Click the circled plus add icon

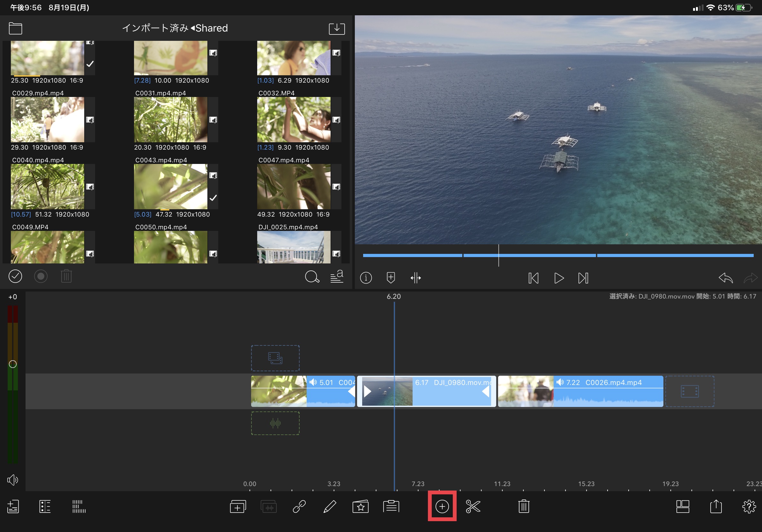pos(442,506)
